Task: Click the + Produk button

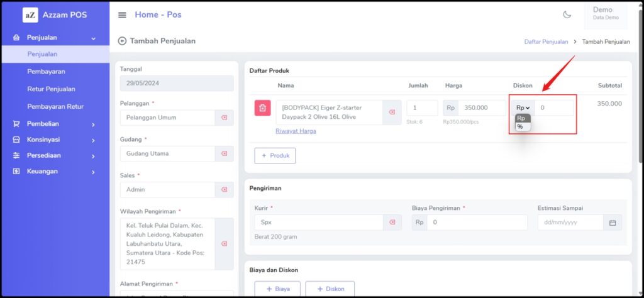Action: tap(275, 155)
